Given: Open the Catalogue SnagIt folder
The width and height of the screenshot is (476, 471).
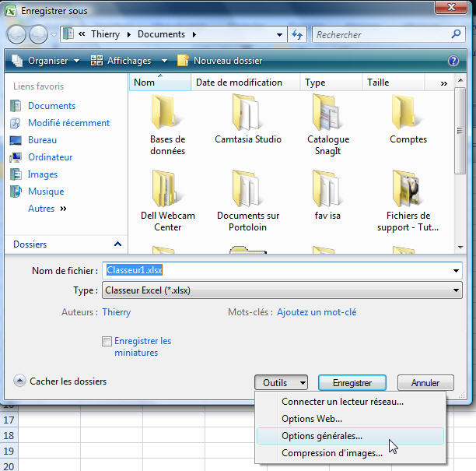Looking at the screenshot, I should point(328,125).
